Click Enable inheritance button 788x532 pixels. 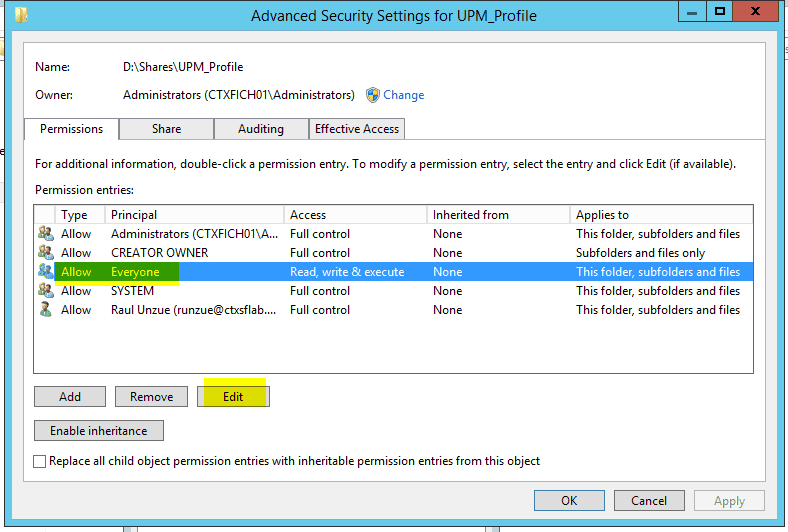[98, 431]
